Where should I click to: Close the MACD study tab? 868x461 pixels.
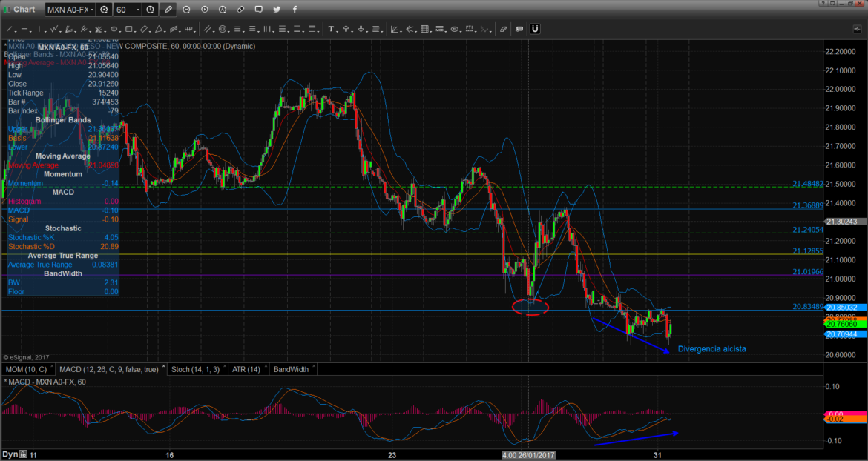click(x=164, y=366)
